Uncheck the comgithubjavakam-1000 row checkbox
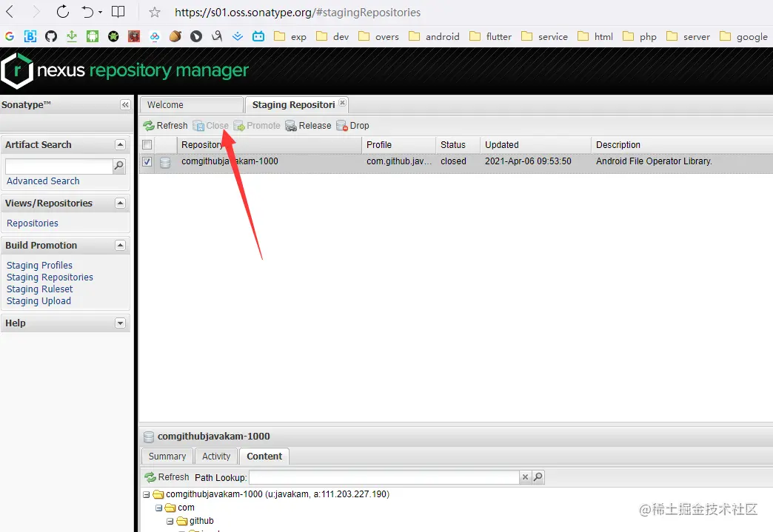Viewport: 773px width, 532px height. [x=147, y=161]
